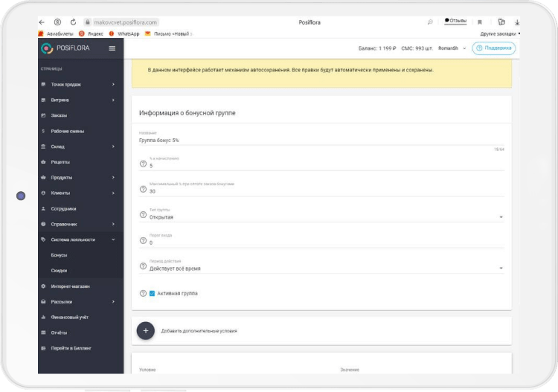Collapse the 'Система лояльности' chevron
Screen dimensions: 558x392
(x=113, y=240)
